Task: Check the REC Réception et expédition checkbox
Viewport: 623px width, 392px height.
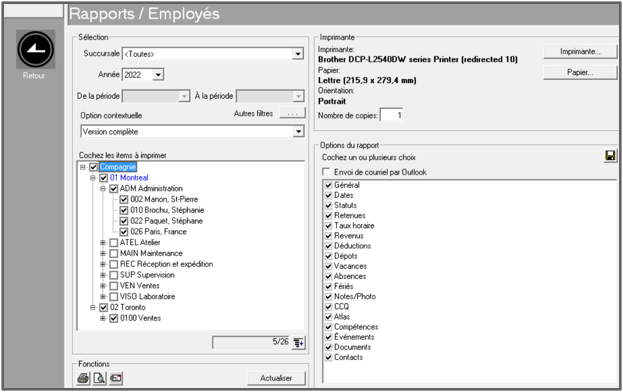Action: [x=114, y=264]
